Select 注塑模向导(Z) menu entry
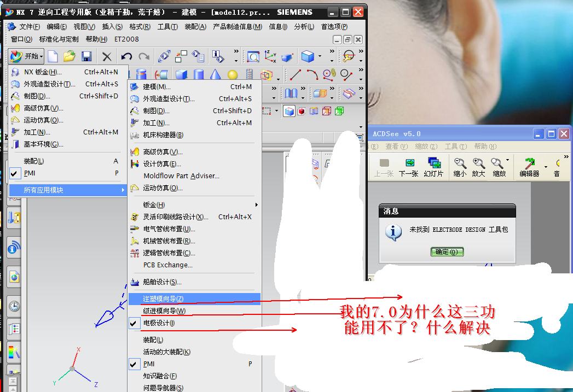573x392 pixels. 194,299
